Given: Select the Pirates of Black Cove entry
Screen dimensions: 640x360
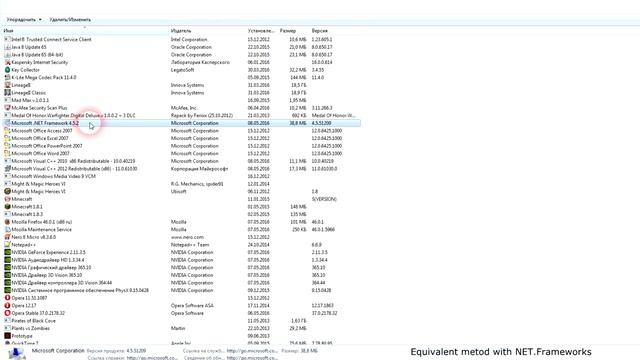Looking at the screenshot, I should coord(181,321).
